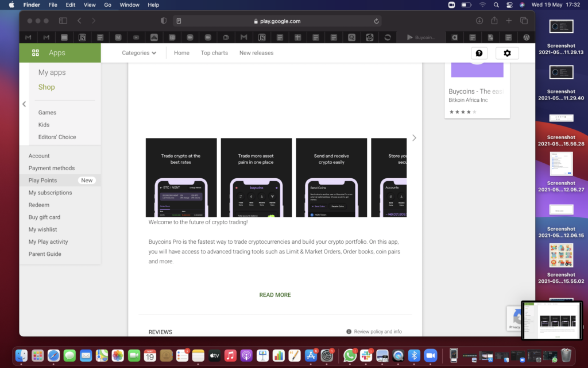This screenshot has height=368, width=588.
Task: Open Games section
Action: point(47,112)
